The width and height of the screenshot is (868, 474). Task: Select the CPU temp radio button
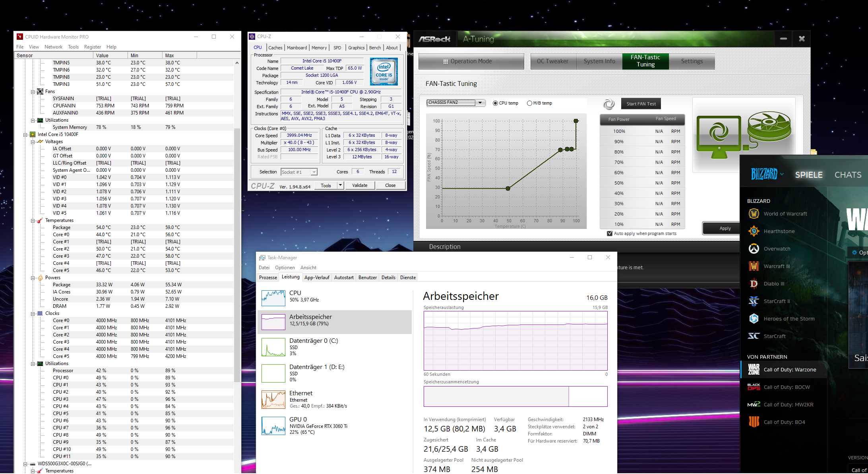coord(495,103)
